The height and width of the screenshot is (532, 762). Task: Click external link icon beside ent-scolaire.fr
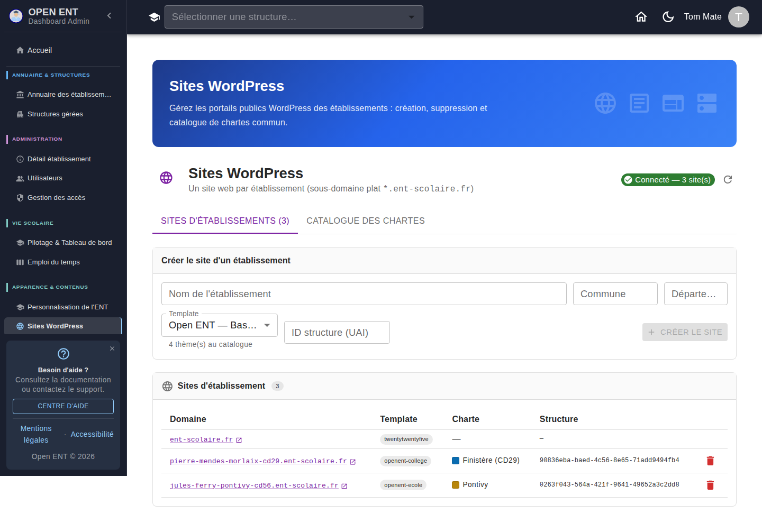coord(239,440)
